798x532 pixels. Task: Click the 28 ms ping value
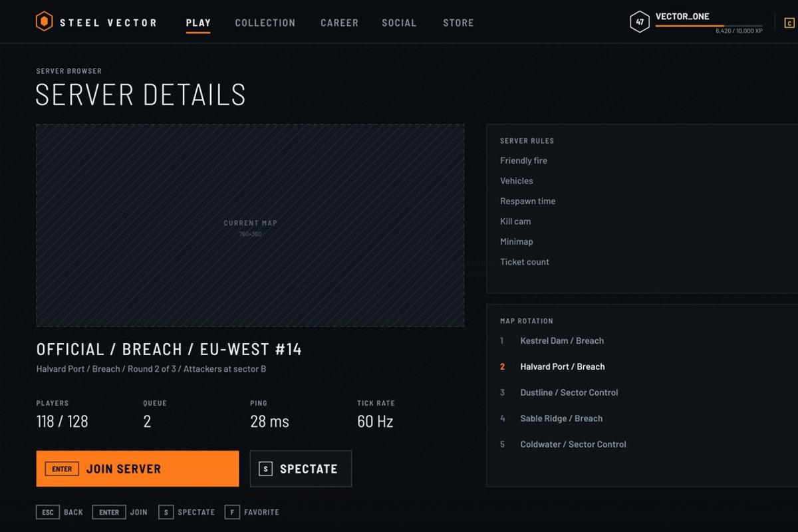point(269,422)
